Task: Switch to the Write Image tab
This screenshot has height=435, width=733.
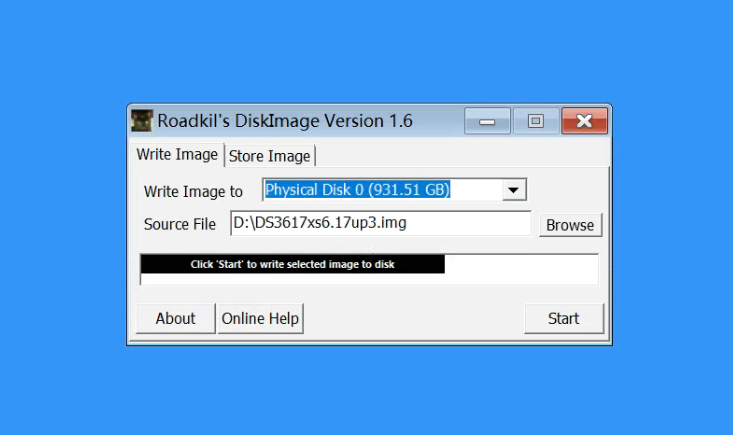Action: (x=177, y=155)
